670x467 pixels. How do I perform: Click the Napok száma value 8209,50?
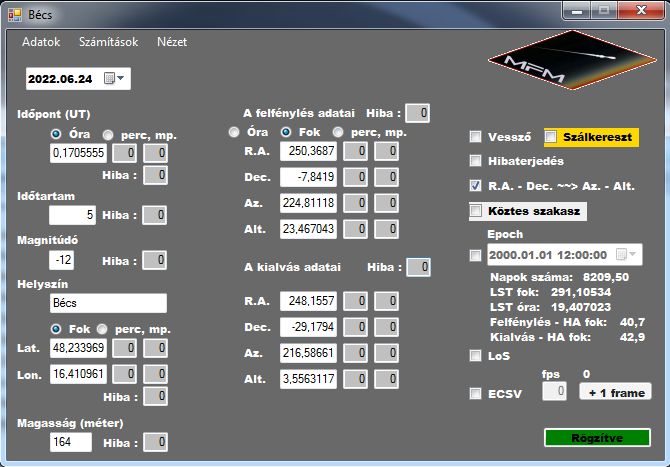(x=606, y=277)
